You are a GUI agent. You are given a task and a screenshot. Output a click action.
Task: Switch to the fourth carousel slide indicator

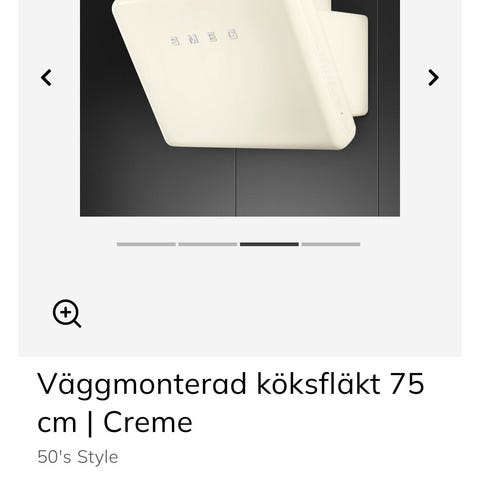[331, 244]
